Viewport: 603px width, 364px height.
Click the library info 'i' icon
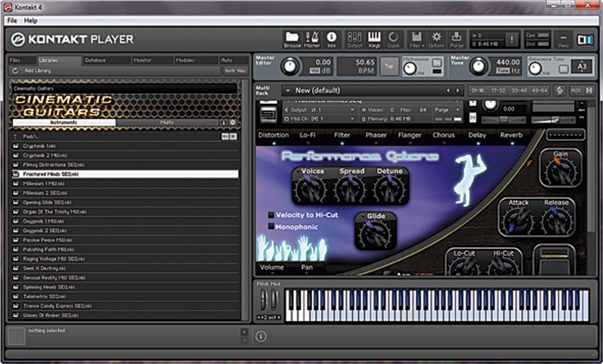pos(224,122)
